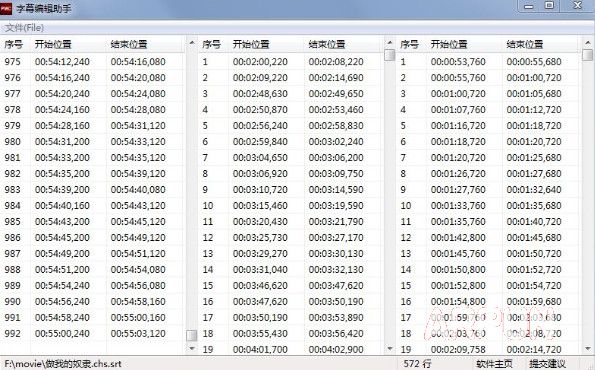This screenshot has height=370, width=595.
Task: Click left panel's scroll up arrow
Action: pos(192,43)
